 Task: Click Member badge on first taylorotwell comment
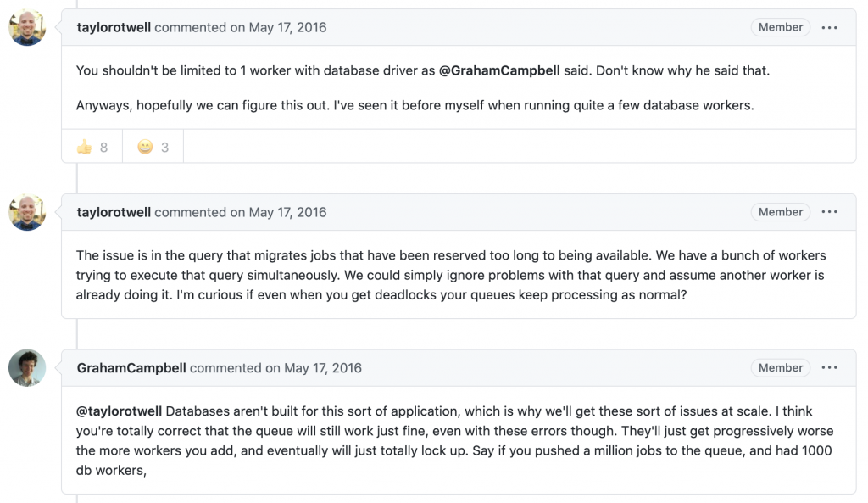(x=781, y=27)
